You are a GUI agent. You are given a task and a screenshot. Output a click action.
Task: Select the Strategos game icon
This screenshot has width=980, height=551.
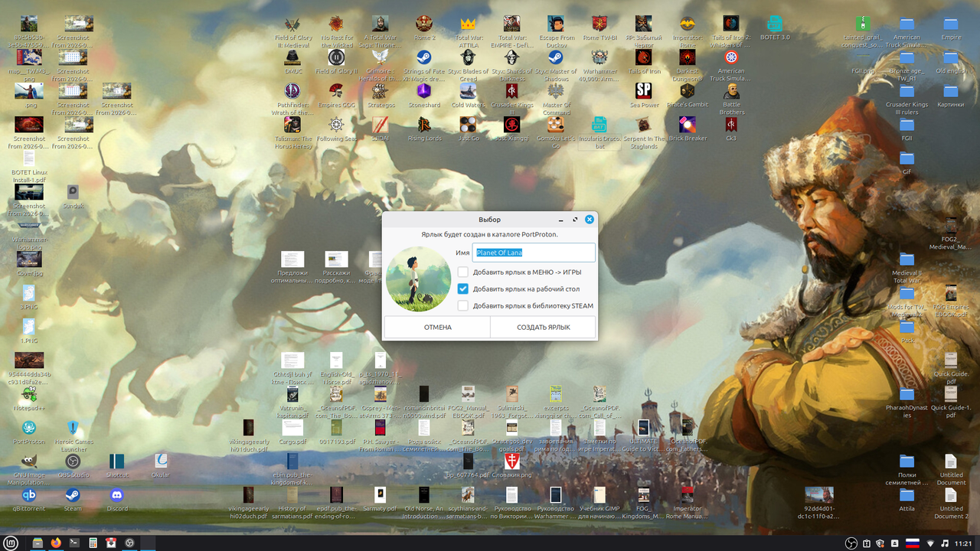pyautogui.click(x=381, y=91)
